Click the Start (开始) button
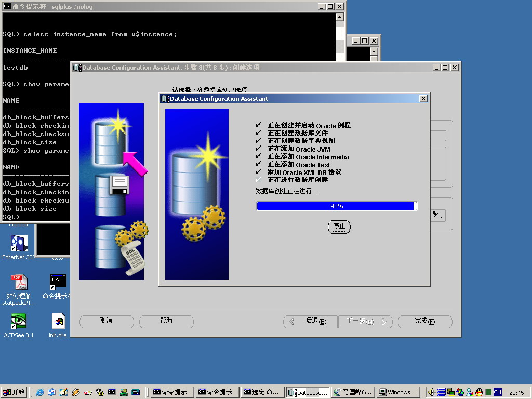532x399 pixels. click(x=14, y=392)
